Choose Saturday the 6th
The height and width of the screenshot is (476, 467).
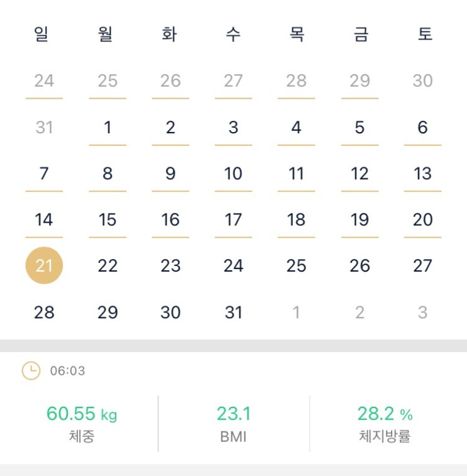(x=422, y=128)
